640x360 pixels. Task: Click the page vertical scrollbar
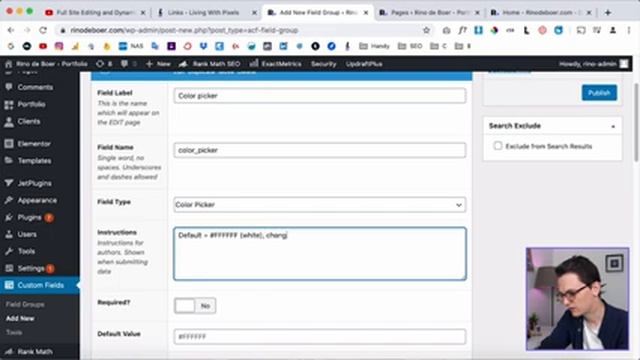pos(636,122)
